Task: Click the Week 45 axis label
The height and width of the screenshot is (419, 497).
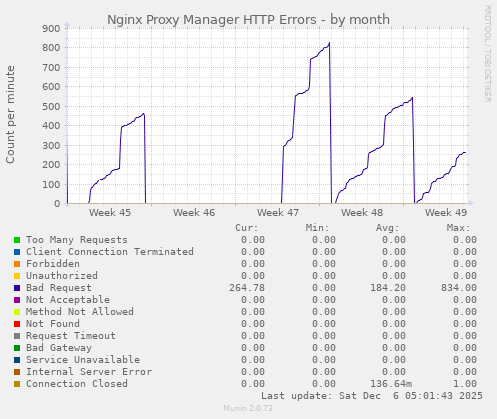Action: coord(110,213)
